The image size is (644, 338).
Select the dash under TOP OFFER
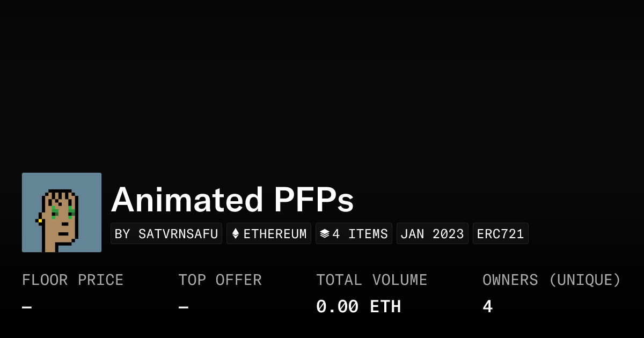(x=184, y=307)
